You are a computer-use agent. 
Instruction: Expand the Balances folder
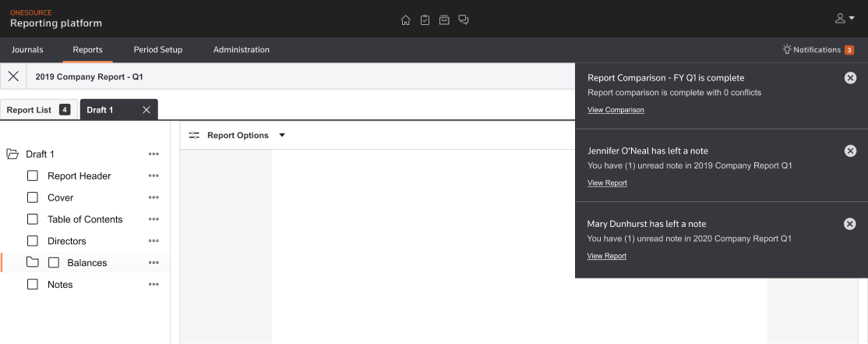click(33, 263)
